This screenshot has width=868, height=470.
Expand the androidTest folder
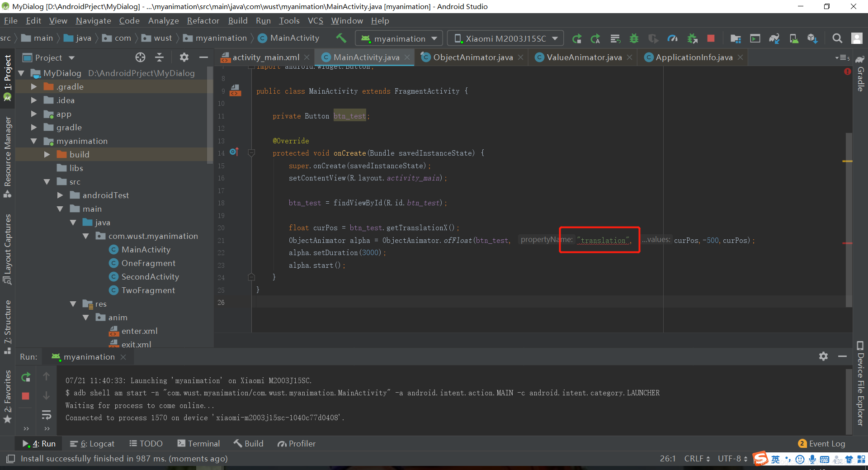click(60, 195)
